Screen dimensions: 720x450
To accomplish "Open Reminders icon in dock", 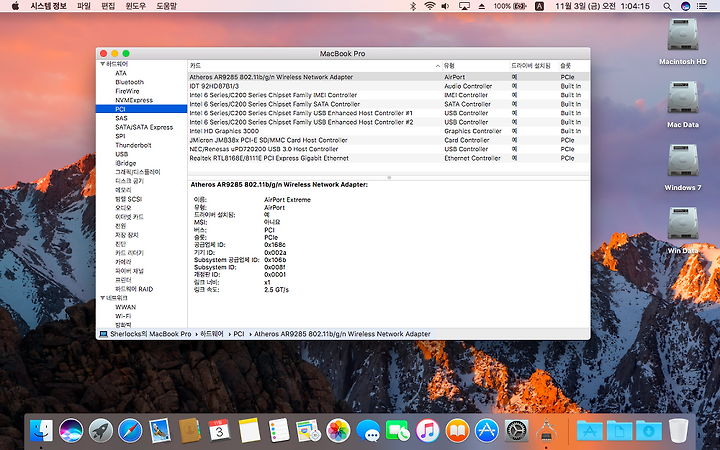I will pyautogui.click(x=279, y=431).
